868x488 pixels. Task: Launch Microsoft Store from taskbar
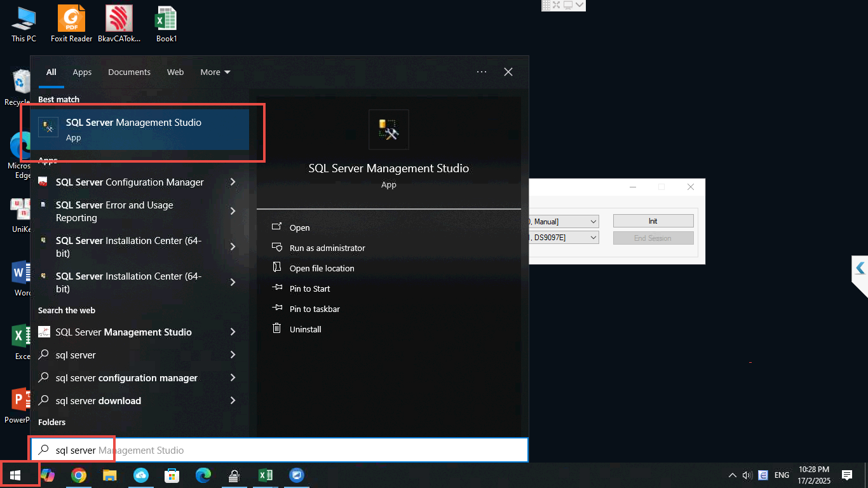(x=172, y=475)
